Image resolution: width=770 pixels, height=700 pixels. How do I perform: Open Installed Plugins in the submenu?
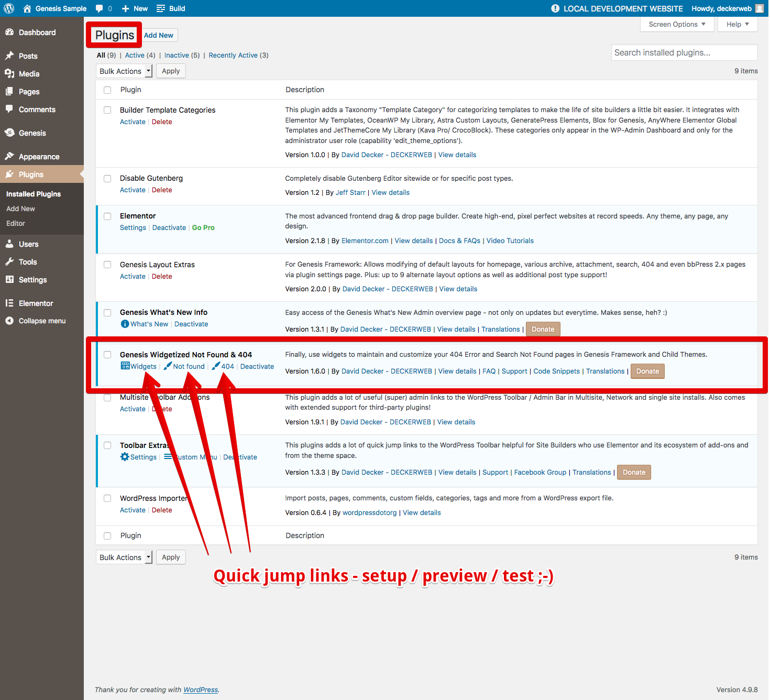[x=34, y=194]
